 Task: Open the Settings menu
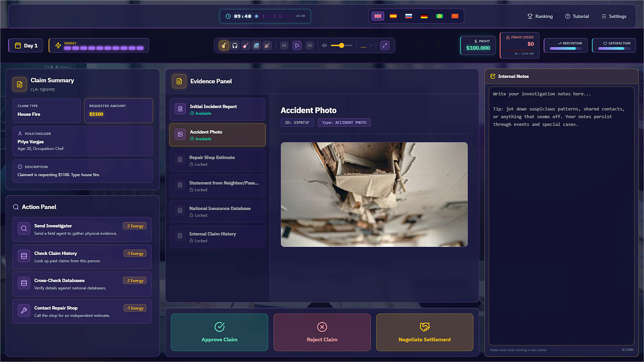(x=614, y=16)
